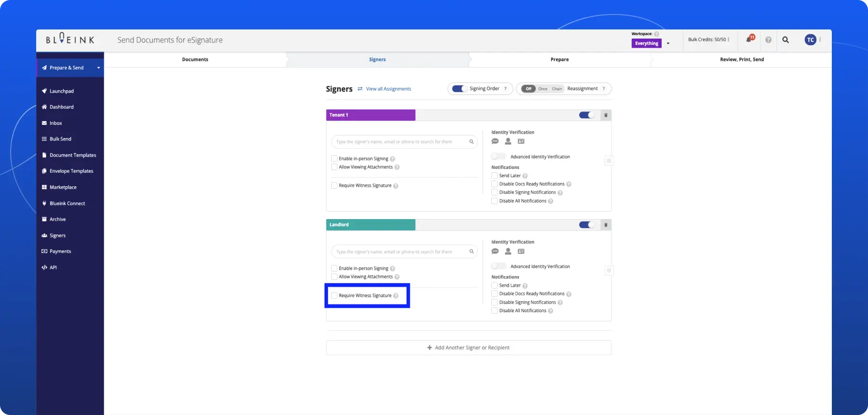Open Envelope Templates from the sidebar
This screenshot has height=415, width=868.
71,171
